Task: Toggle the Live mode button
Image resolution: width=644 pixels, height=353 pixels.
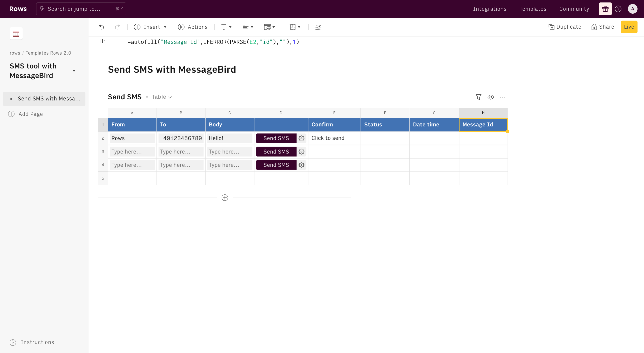Action: pos(629,27)
